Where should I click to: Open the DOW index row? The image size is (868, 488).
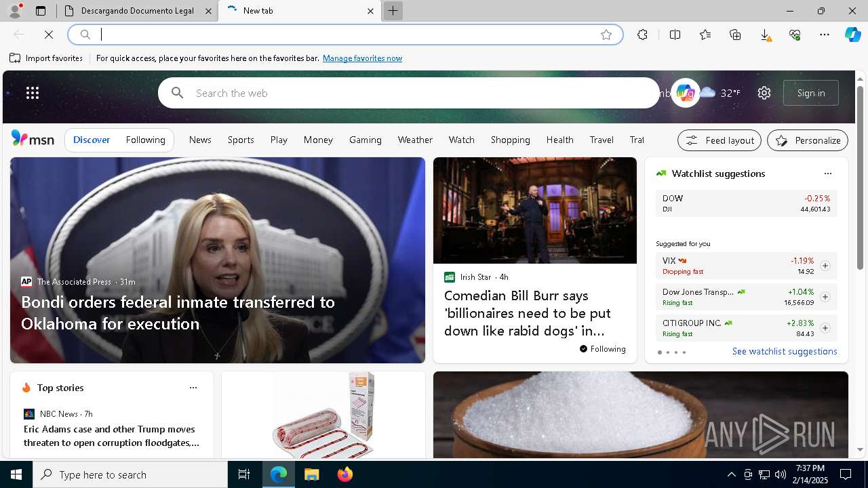click(x=746, y=203)
